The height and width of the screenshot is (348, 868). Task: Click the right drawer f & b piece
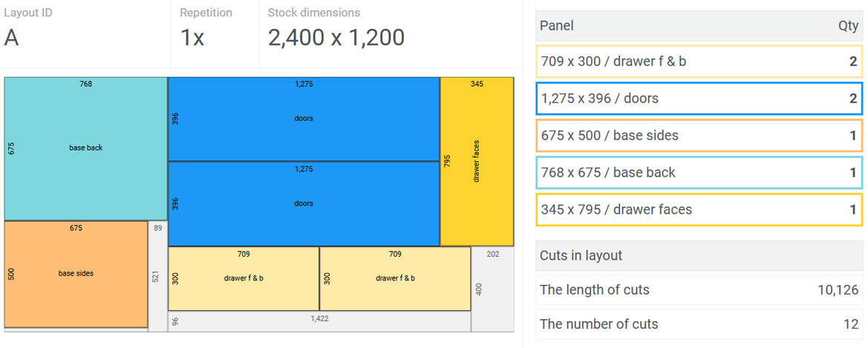(x=395, y=278)
